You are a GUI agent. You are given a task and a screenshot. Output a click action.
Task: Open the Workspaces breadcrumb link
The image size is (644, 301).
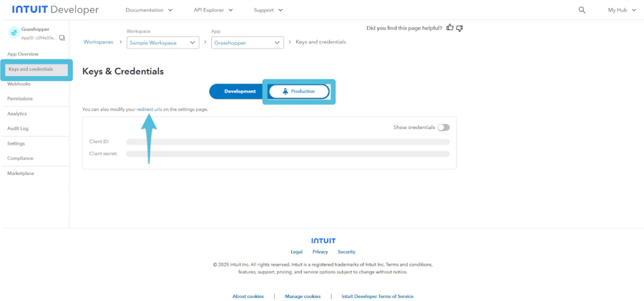(x=98, y=42)
